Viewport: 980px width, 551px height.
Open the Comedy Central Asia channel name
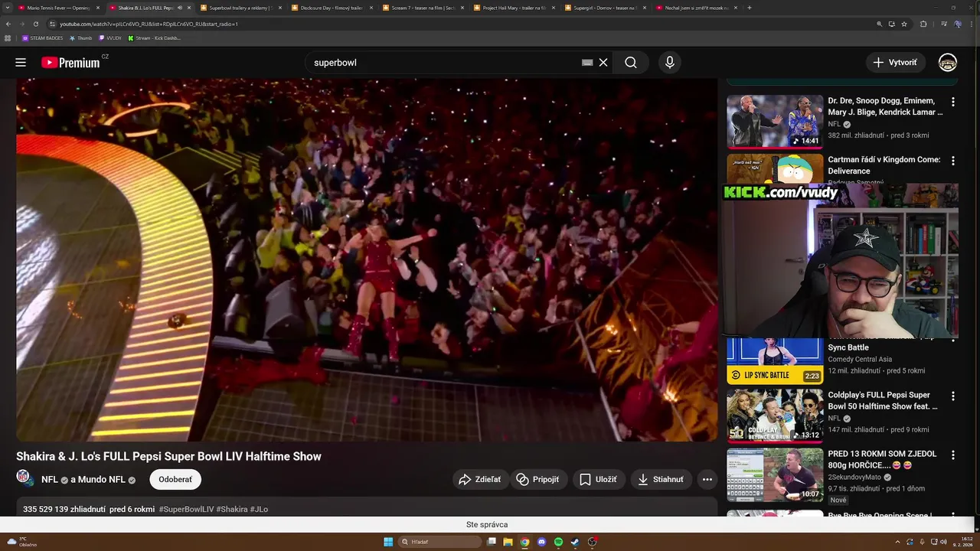pyautogui.click(x=860, y=359)
